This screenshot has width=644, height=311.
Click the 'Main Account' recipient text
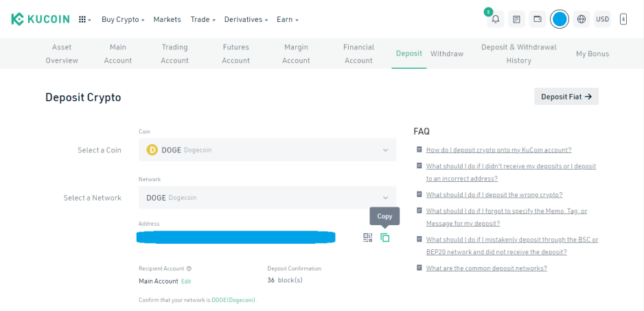pos(159,281)
